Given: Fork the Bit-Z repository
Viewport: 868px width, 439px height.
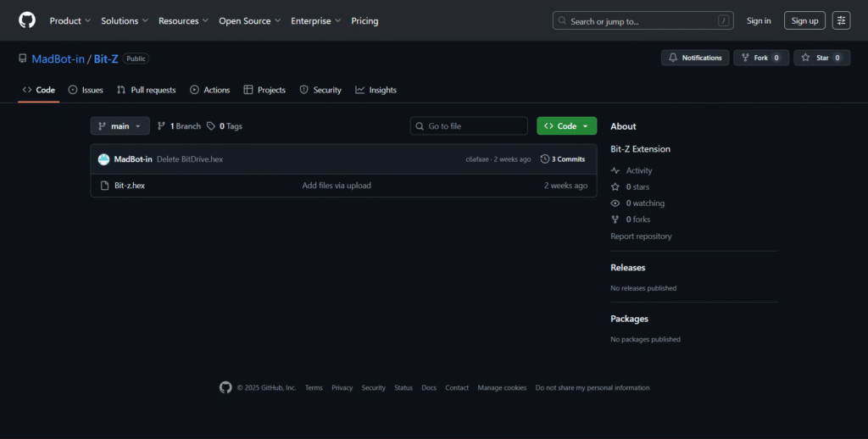Looking at the screenshot, I should pyautogui.click(x=760, y=58).
